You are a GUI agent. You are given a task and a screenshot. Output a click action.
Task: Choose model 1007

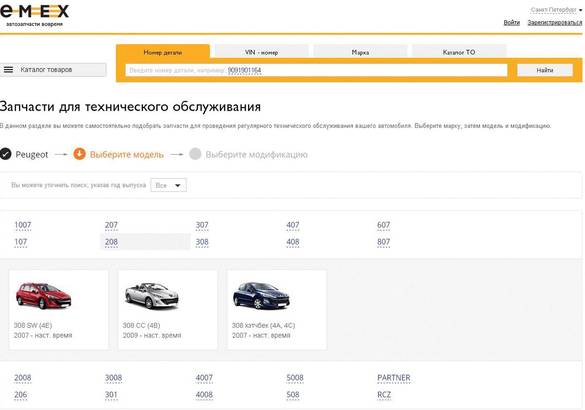coord(23,225)
